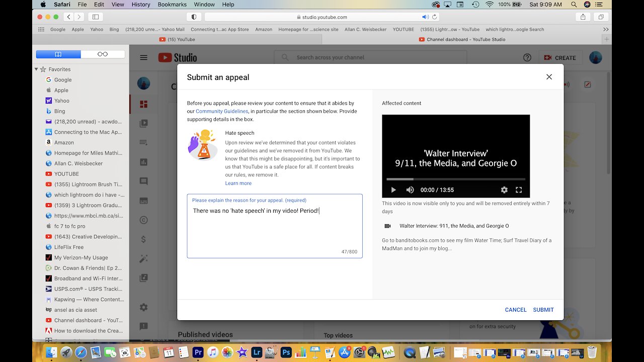Click the YouTube Studio logo
The width and height of the screenshot is (644, 362).
tap(178, 58)
